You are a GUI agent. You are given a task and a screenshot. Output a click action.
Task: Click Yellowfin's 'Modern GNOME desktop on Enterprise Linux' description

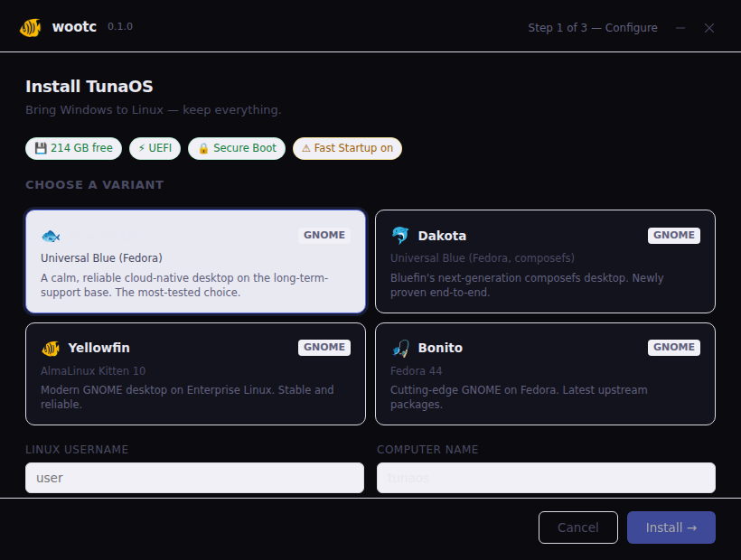(x=187, y=397)
